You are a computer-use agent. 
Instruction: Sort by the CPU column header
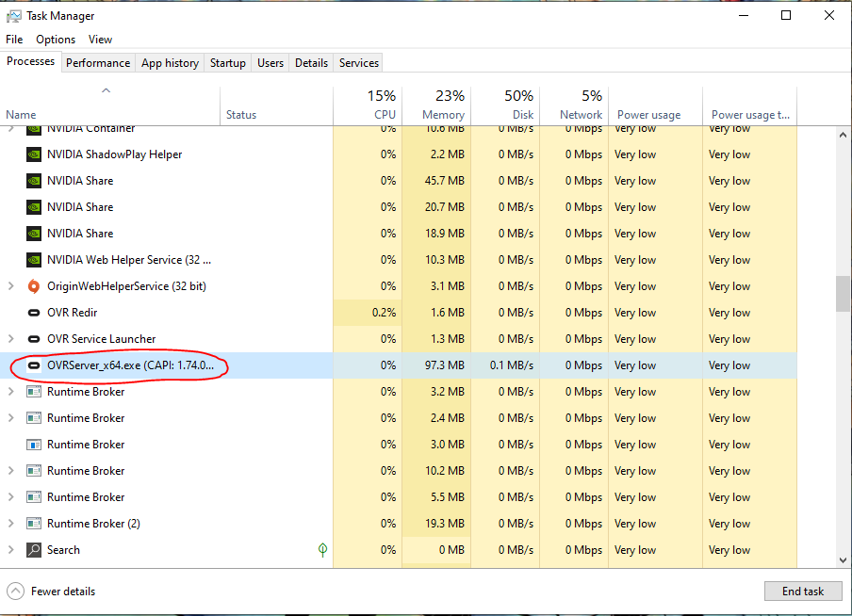click(368, 105)
